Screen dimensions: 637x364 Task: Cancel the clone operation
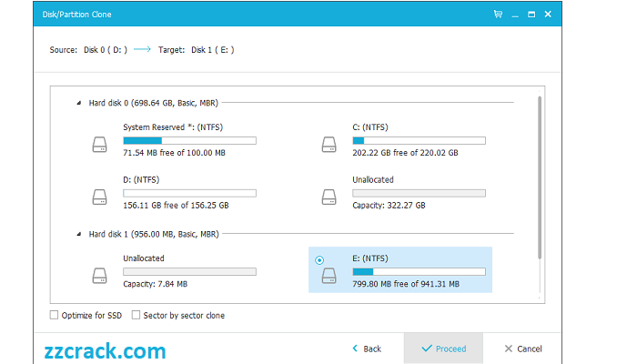pos(523,349)
